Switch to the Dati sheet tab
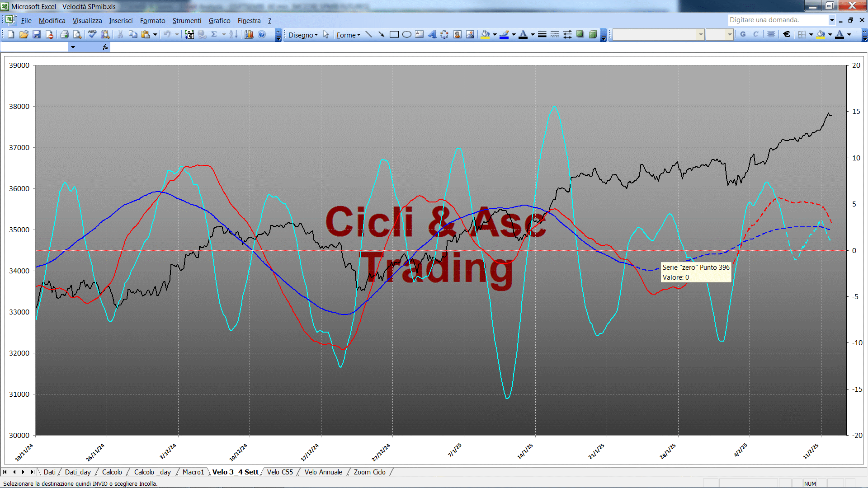Image resolution: width=868 pixels, height=488 pixels. [x=49, y=472]
